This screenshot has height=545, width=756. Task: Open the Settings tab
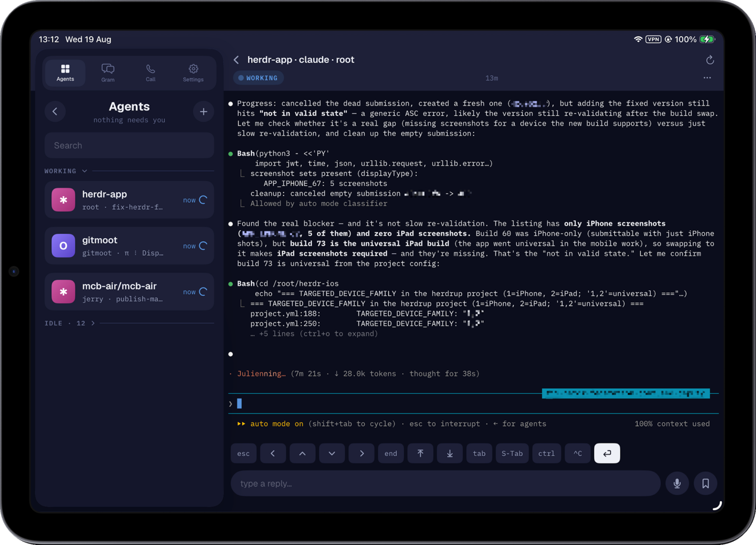[x=193, y=73]
